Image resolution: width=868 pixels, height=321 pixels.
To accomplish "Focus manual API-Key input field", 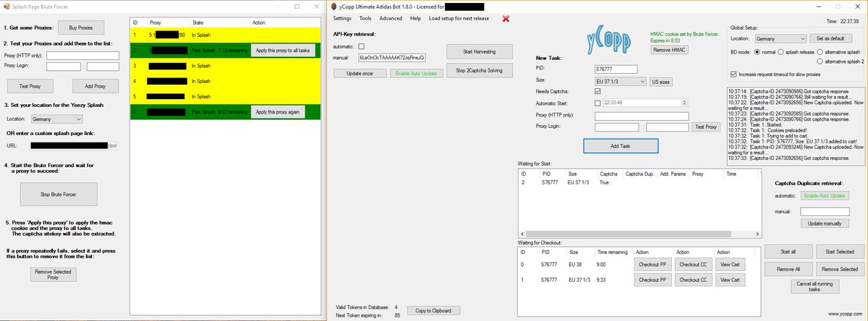I will pos(391,57).
